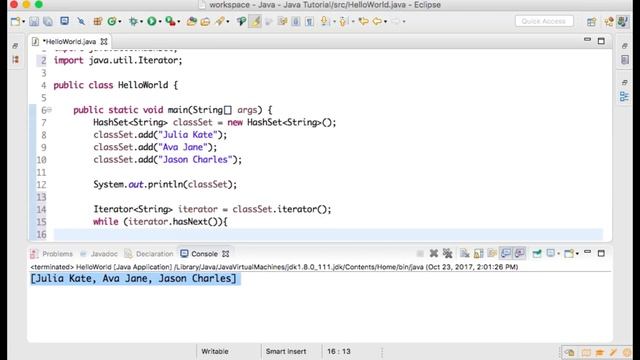Image resolution: width=640 pixels, height=360 pixels.
Task: Click the Run Last Tool icon
Action: point(171,21)
